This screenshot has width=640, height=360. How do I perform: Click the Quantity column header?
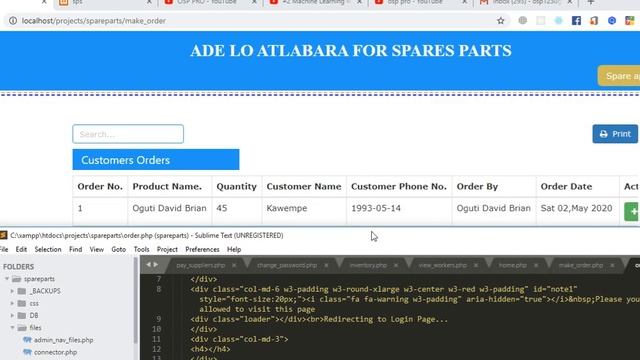[236, 187]
